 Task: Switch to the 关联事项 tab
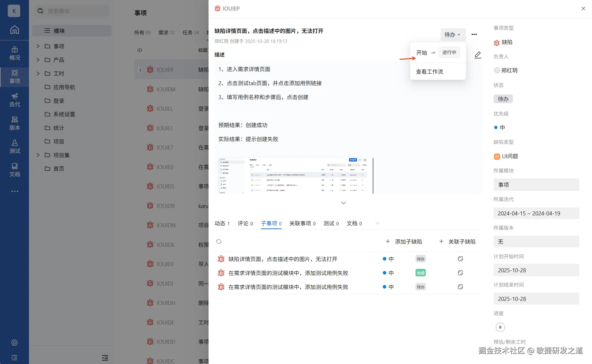pyautogui.click(x=303, y=223)
